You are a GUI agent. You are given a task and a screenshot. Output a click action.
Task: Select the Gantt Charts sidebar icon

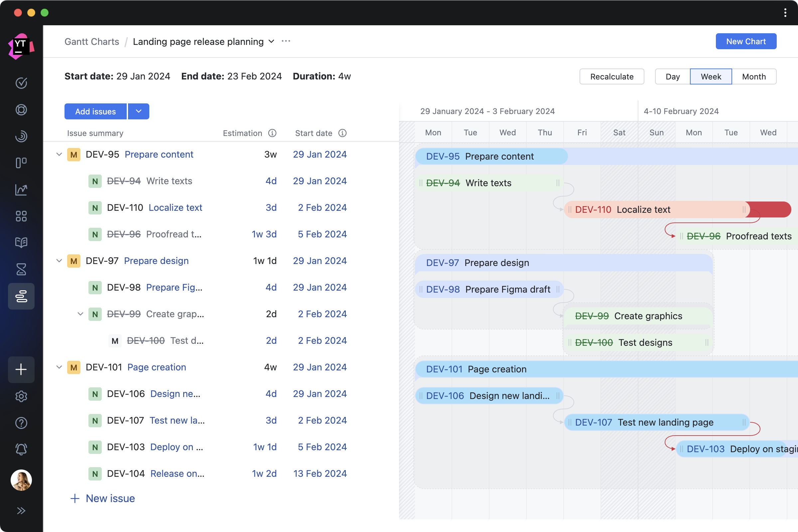coord(21,296)
